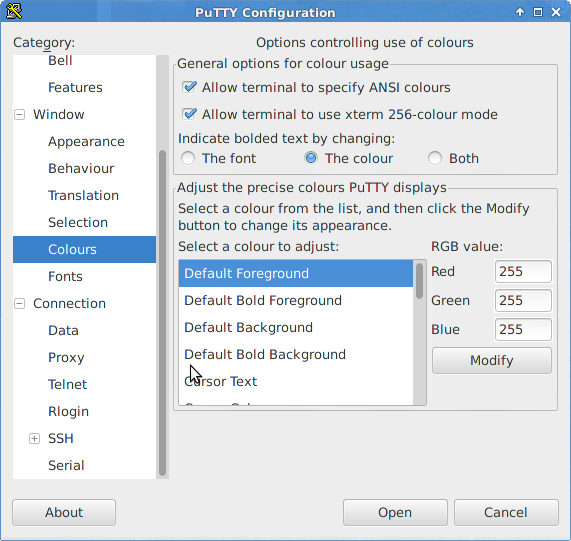Select 'Both' radio option

[x=435, y=158]
